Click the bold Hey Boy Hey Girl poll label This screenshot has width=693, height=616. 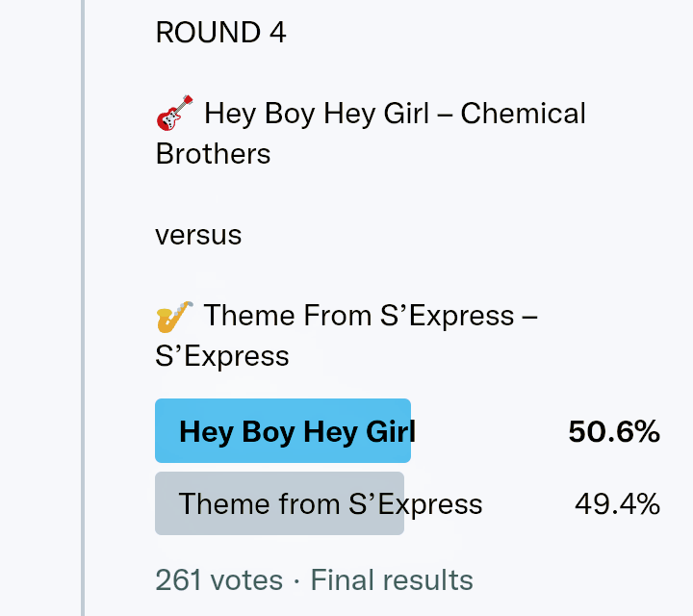[296, 431]
